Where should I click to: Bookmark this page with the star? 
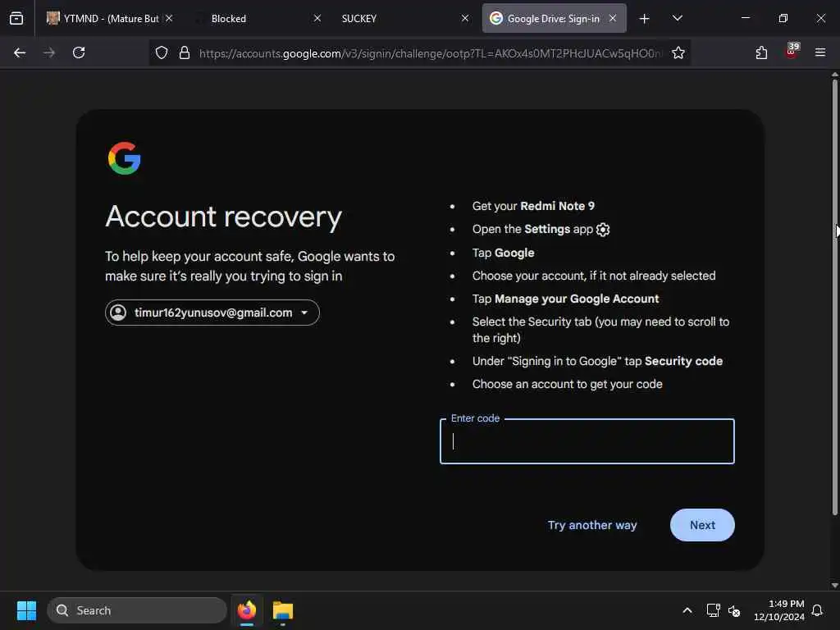pos(678,52)
